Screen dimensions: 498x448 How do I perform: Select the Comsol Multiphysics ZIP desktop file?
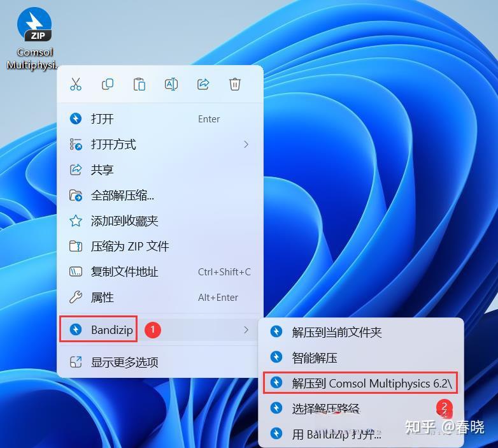(x=32, y=38)
